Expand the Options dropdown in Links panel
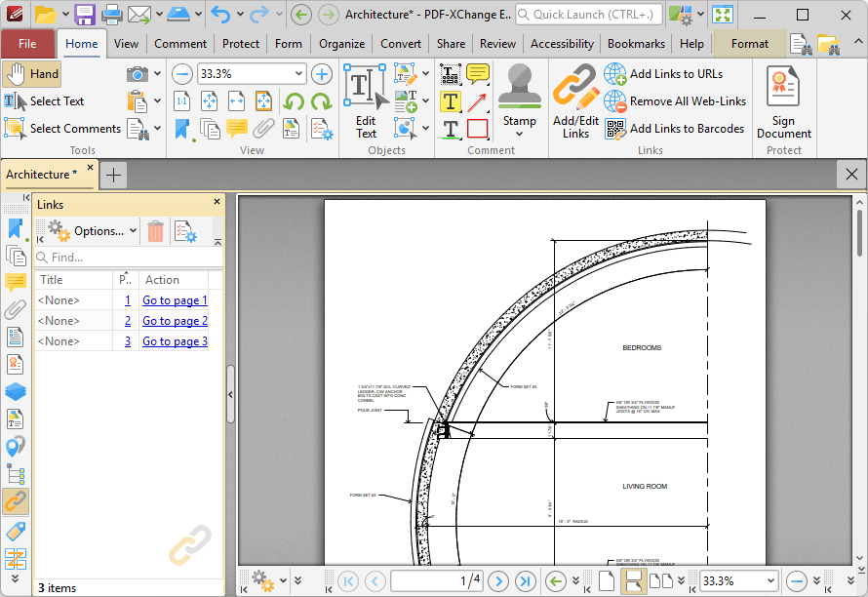The image size is (868, 597). 134,231
